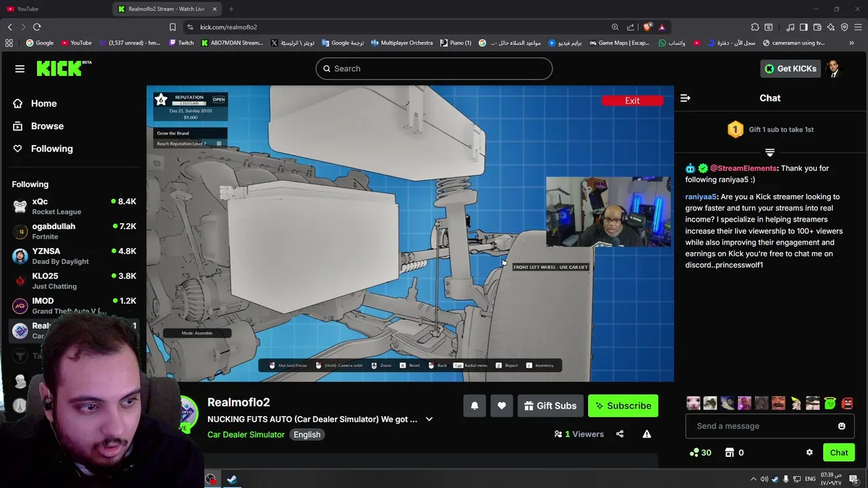Click the Gift 1 sub leaderboard banner

pos(770,129)
